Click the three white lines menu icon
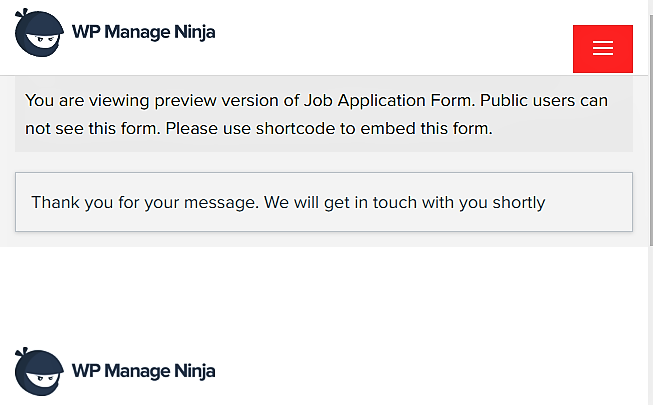This screenshot has width=653, height=405. pyautogui.click(x=602, y=49)
